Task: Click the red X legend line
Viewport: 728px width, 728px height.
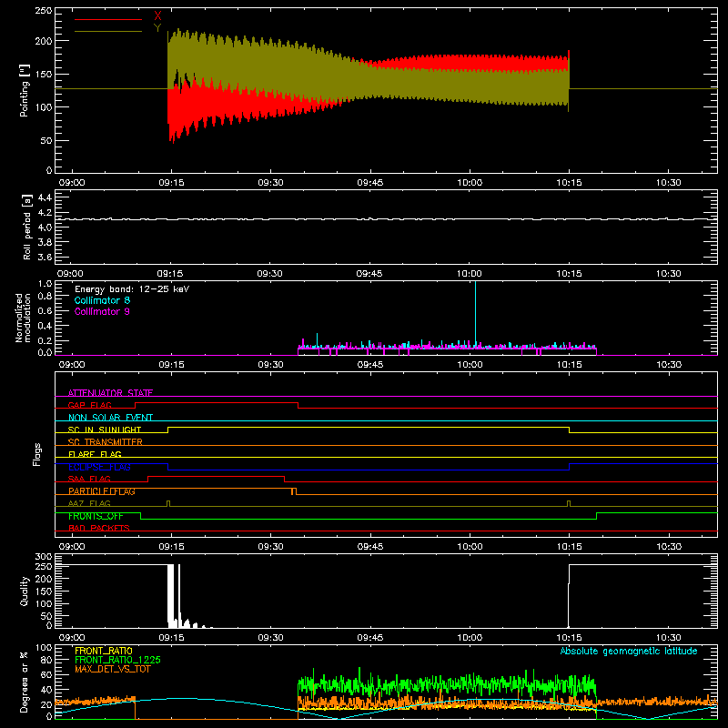Action: (x=108, y=19)
